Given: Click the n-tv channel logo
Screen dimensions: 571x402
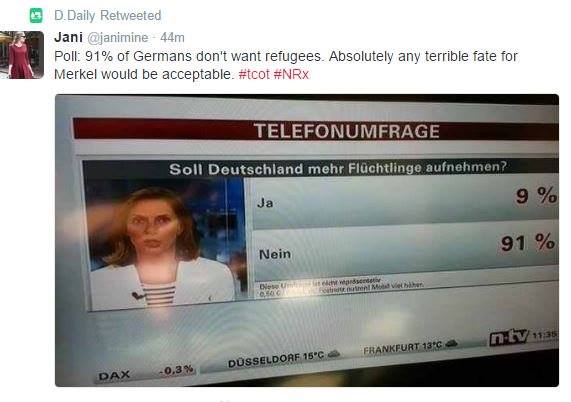Looking at the screenshot, I should click(x=509, y=337).
